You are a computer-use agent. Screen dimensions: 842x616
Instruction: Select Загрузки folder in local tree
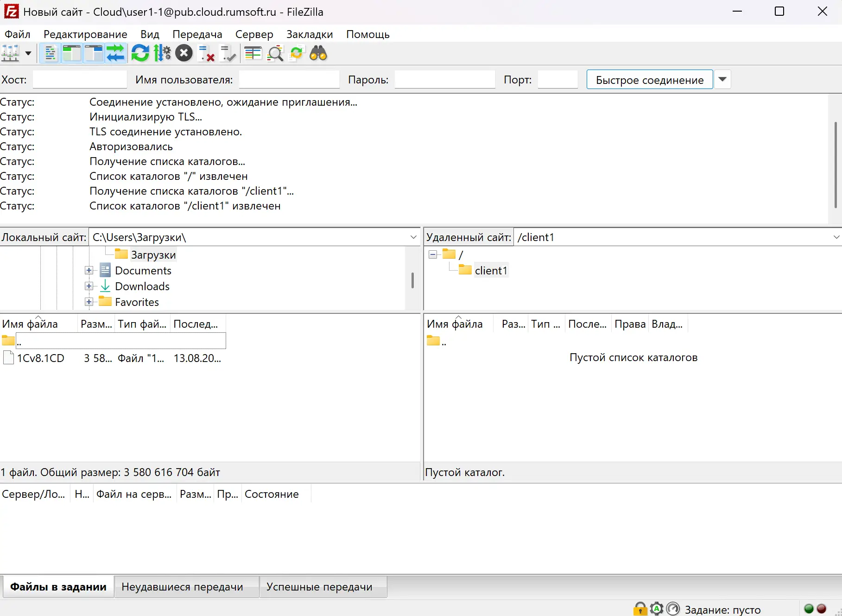(x=153, y=254)
